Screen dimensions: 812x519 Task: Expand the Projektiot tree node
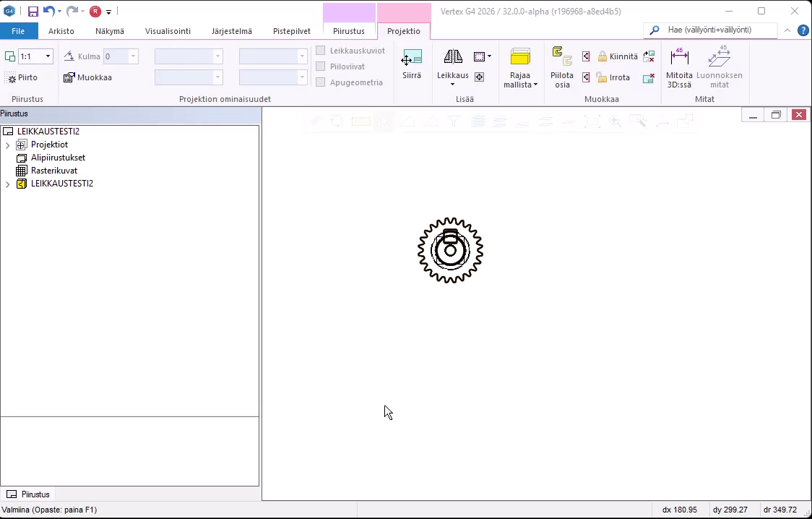(x=7, y=145)
